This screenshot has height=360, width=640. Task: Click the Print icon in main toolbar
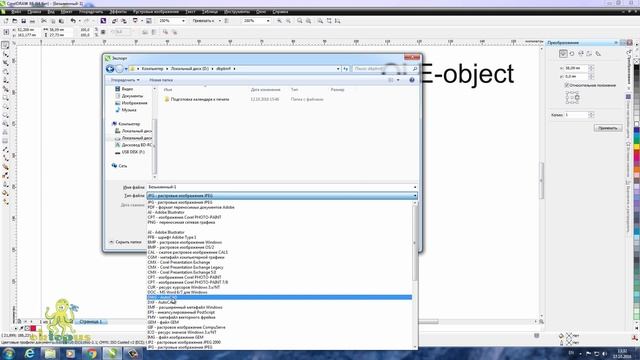[32, 21]
